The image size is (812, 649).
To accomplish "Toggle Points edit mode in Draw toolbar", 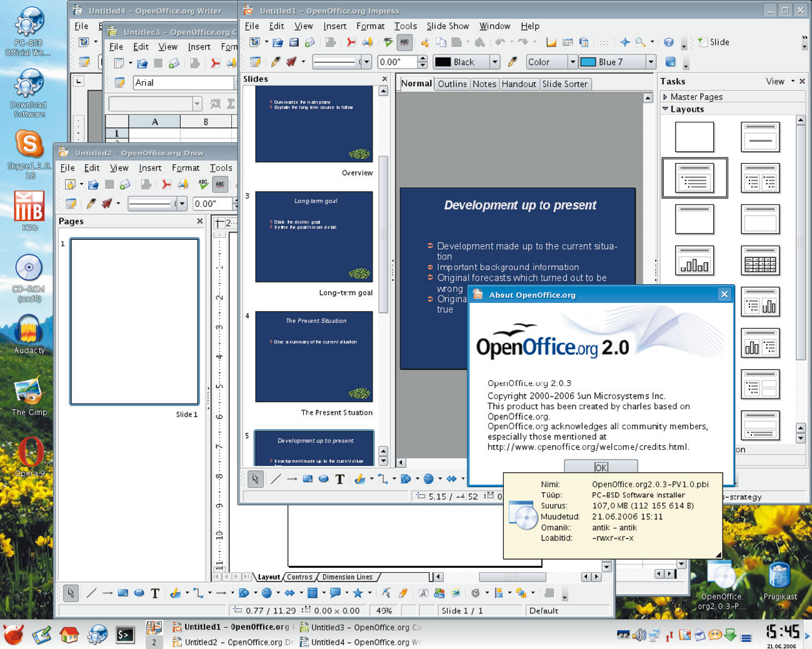I will (386, 593).
